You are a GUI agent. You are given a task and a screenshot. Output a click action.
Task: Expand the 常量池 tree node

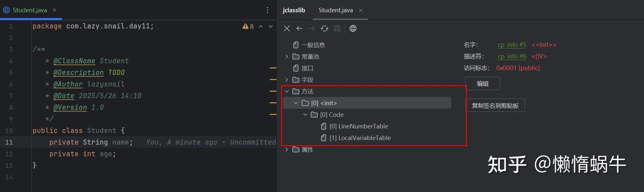coord(287,56)
